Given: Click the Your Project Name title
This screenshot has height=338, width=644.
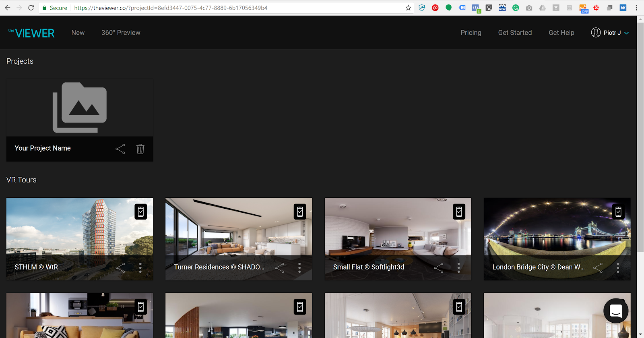Looking at the screenshot, I should [x=43, y=148].
